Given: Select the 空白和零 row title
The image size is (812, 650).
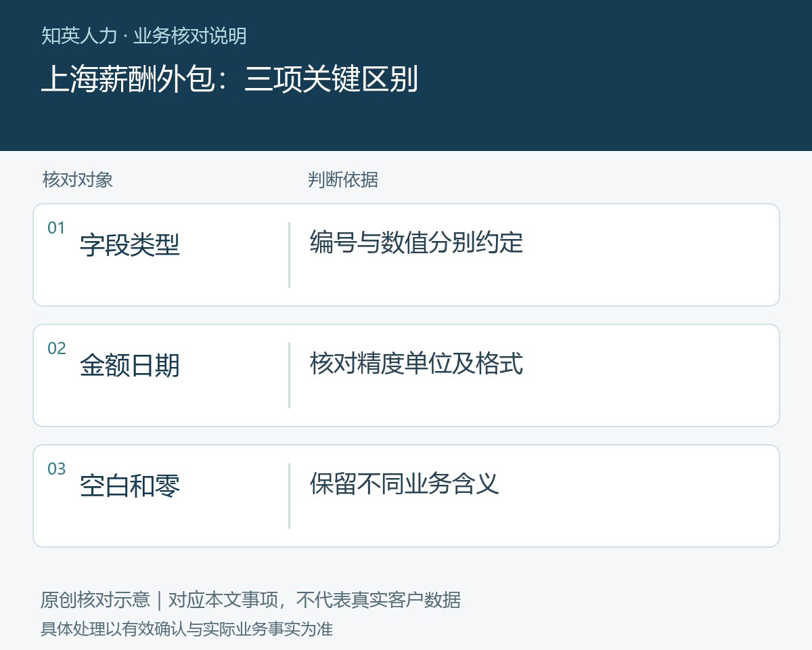Looking at the screenshot, I should 130,485.
